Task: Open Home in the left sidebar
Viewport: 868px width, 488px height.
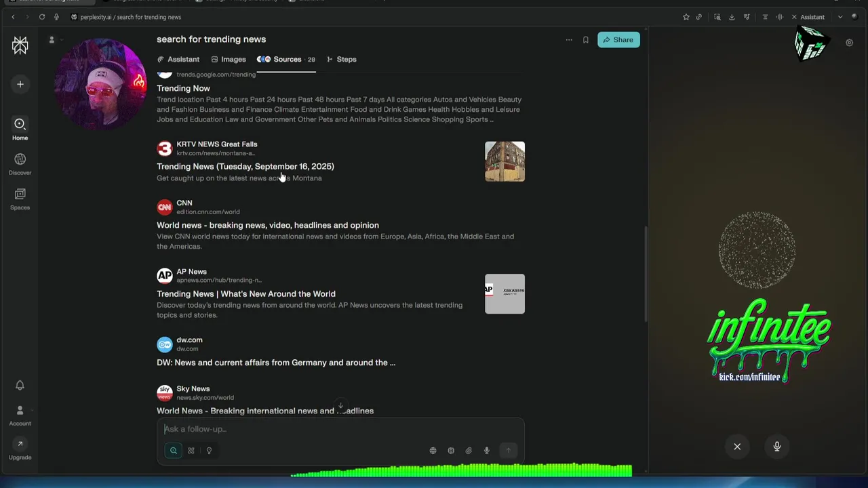Action: 20,128
